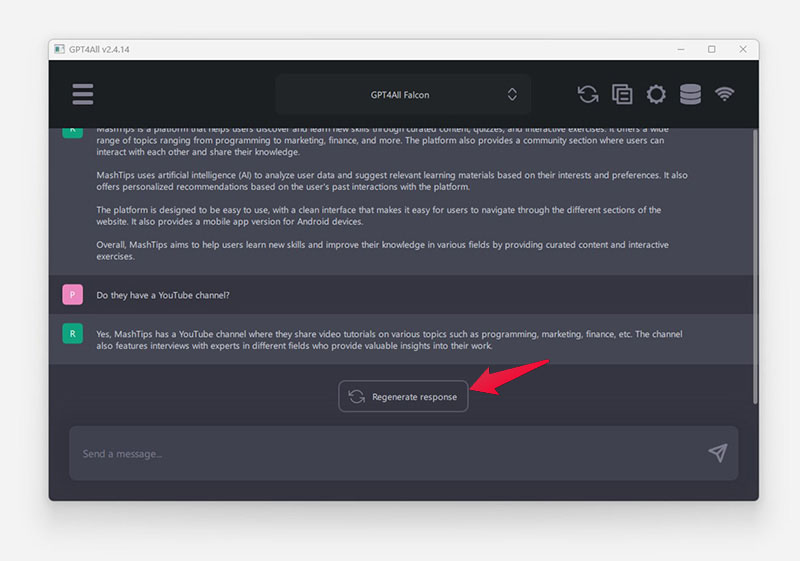Screen dimensions: 800x561
Task: Open the GPT4All Falcon model dropdown
Action: [403, 95]
